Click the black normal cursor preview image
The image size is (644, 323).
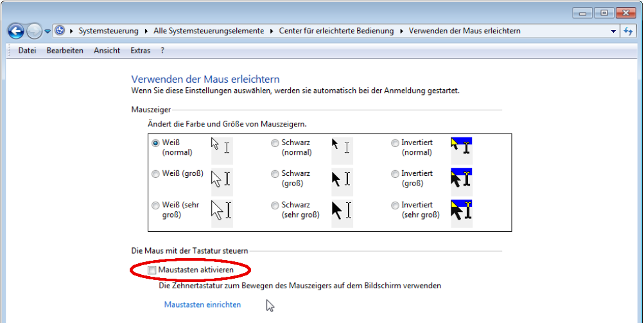point(342,151)
